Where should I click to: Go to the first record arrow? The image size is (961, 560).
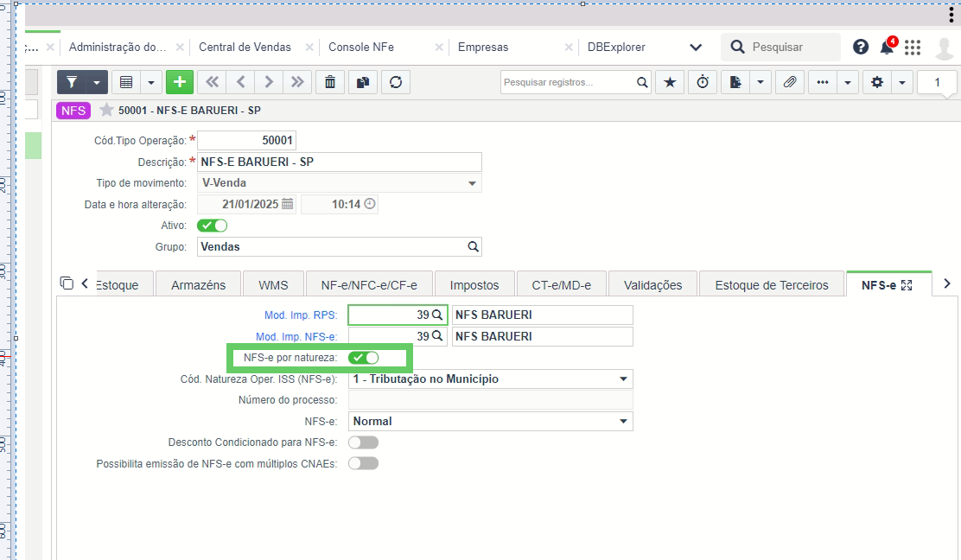pos(212,82)
